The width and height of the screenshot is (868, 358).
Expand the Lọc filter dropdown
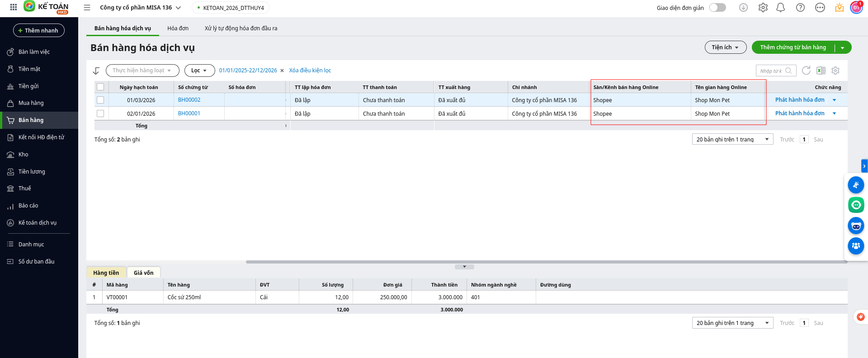(199, 71)
